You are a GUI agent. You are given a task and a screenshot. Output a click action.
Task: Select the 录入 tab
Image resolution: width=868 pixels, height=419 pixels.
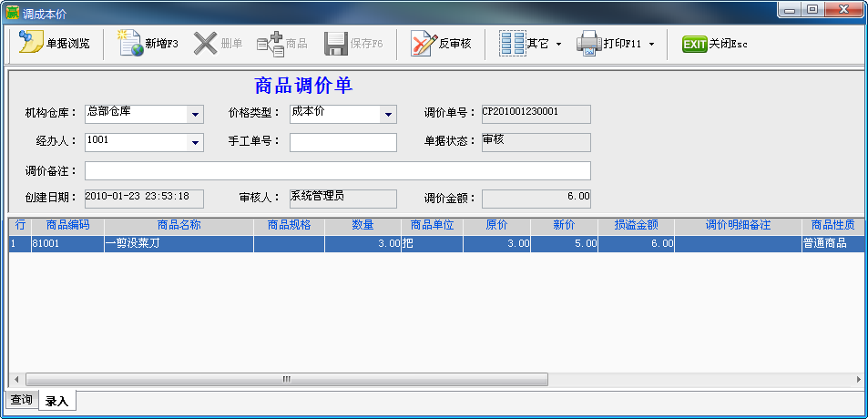pyautogui.click(x=56, y=401)
